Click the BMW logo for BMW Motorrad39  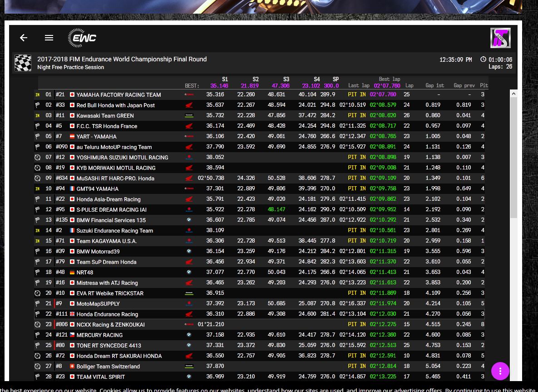[189, 252]
